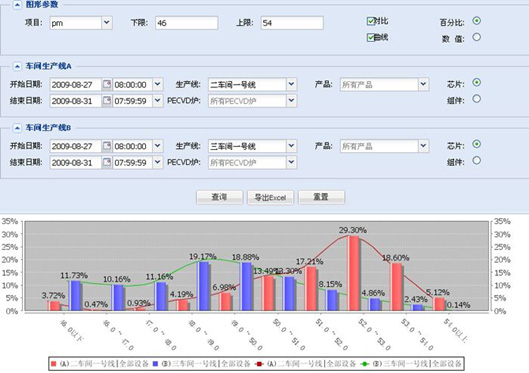Click the red legend swatch for 二车间一号线
Viewport: 529px width, 373px height.
[x=53, y=364]
